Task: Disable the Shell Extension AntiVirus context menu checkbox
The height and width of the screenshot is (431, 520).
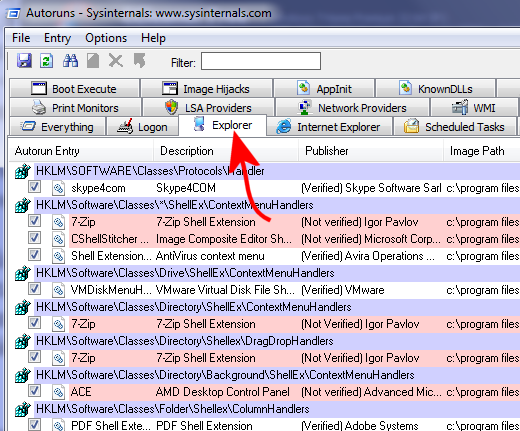Action: pyautogui.click(x=34, y=255)
